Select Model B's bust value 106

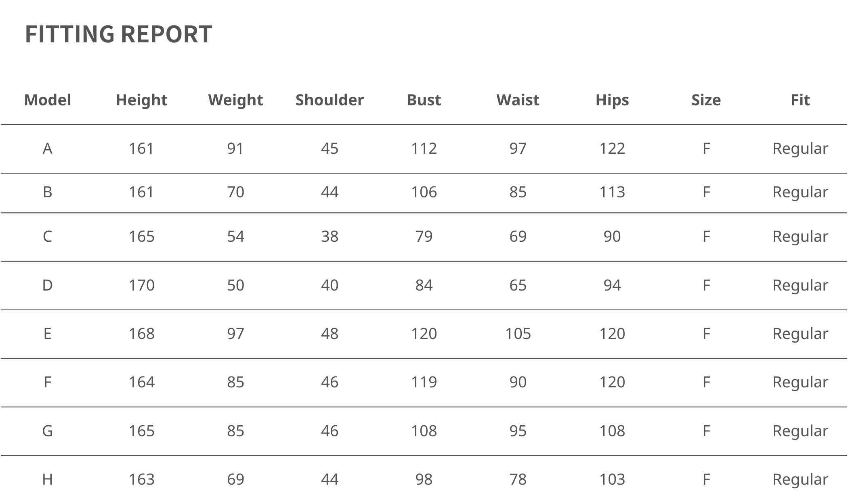coord(424,192)
